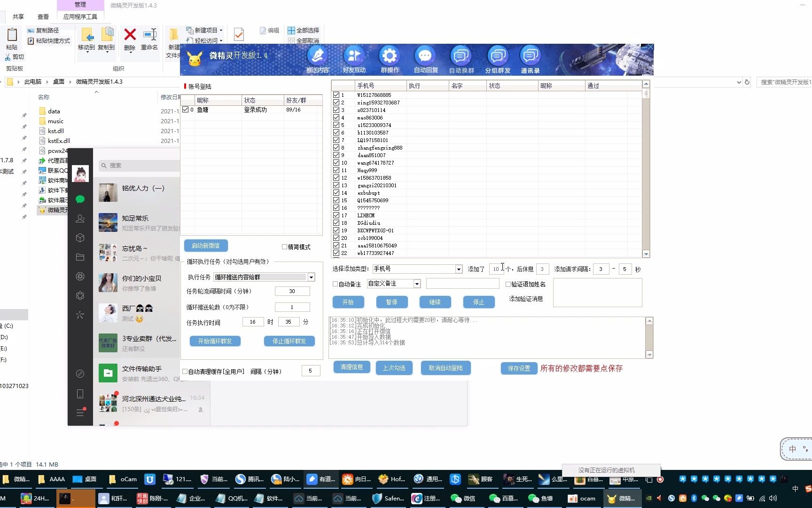The image size is (812, 508).
Task: Open the Safen... taskbar item
Action: click(389, 499)
